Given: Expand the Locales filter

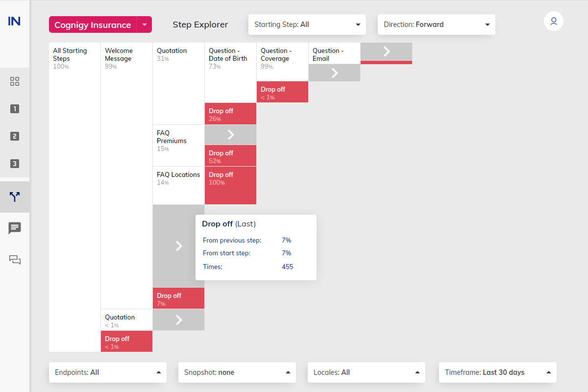Looking at the screenshot, I should pyautogui.click(x=367, y=372).
